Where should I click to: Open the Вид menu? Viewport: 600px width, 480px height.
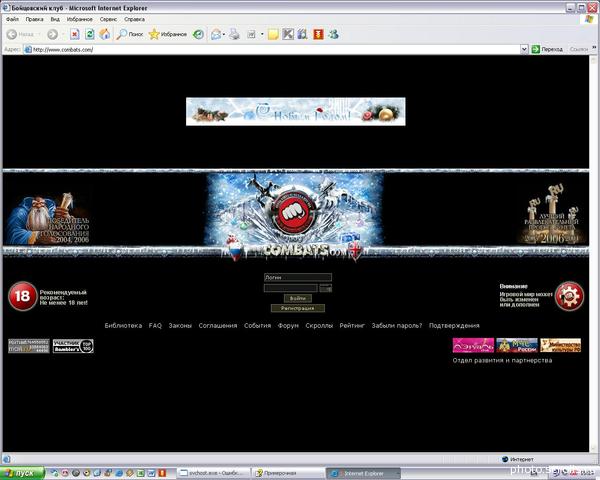tap(55, 19)
